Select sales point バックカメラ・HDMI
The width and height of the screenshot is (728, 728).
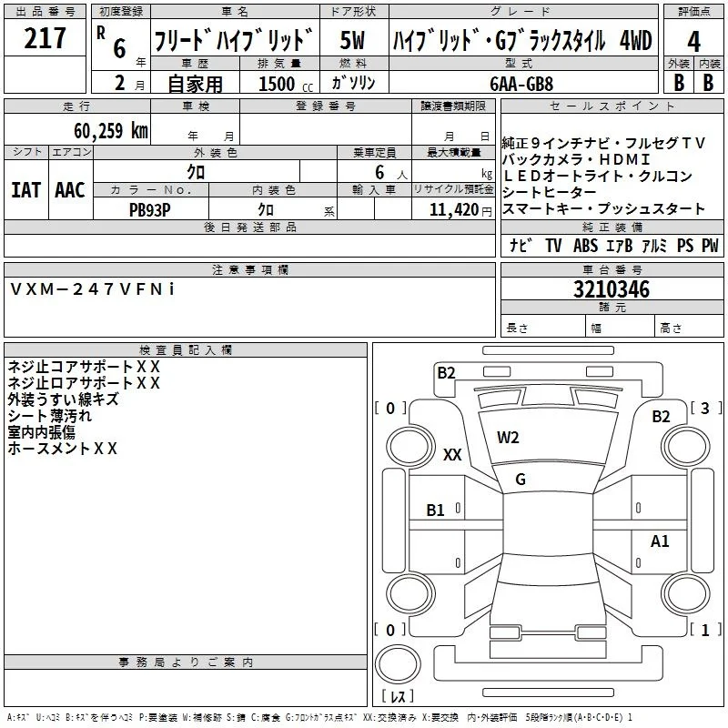click(x=576, y=159)
